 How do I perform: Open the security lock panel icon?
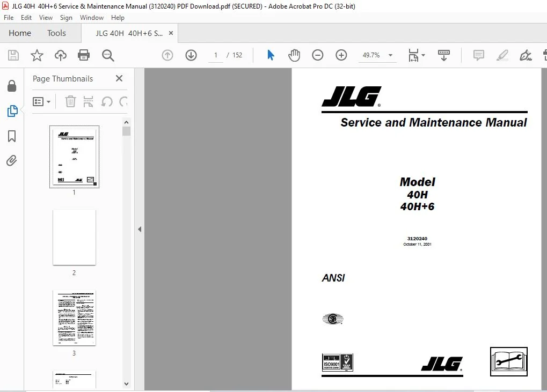[12, 86]
